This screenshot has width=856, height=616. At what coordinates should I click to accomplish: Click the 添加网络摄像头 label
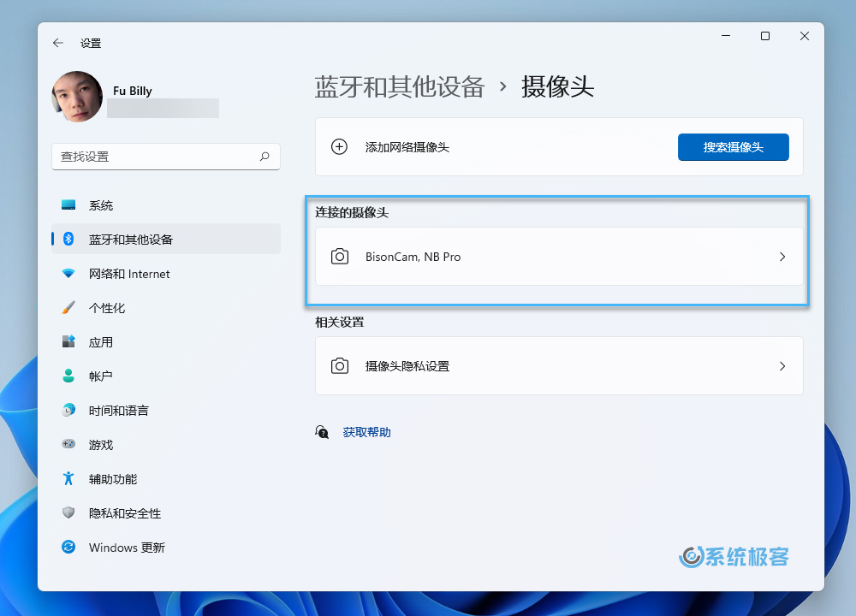(x=407, y=147)
